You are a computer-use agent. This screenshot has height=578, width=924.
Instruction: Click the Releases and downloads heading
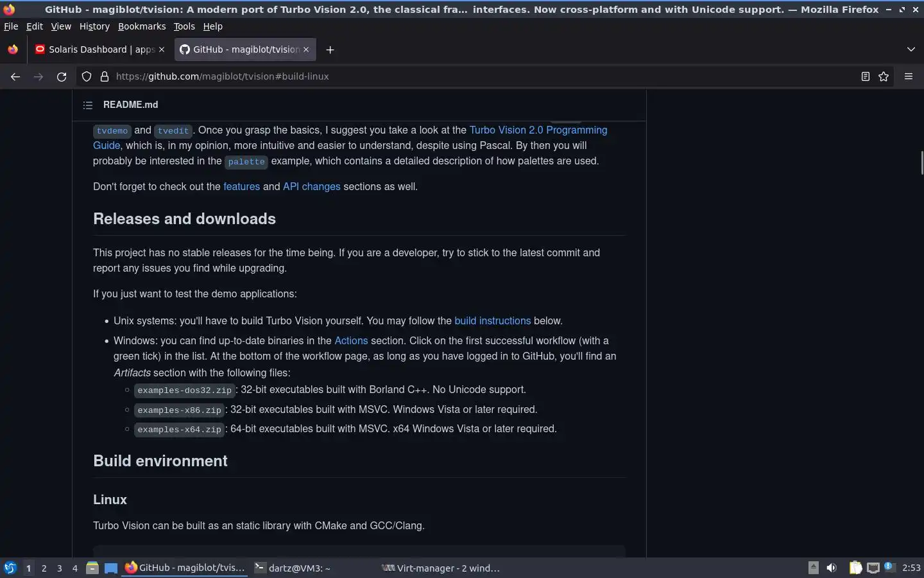184,219
